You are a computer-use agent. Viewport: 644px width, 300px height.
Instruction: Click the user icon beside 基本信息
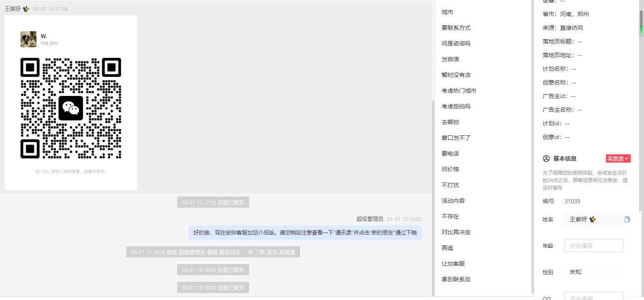(546, 158)
